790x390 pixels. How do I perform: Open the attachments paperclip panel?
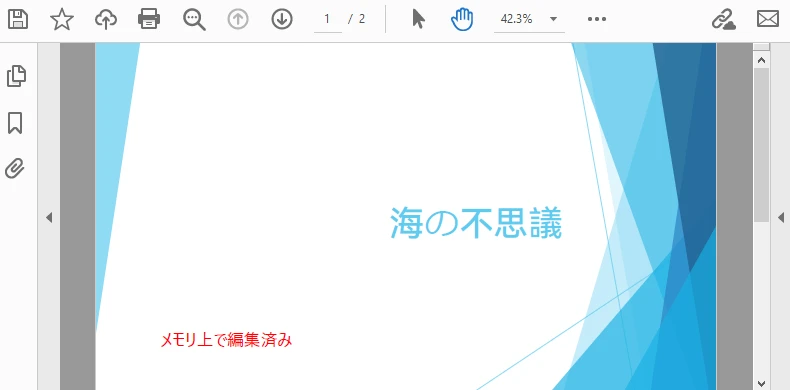[15, 169]
